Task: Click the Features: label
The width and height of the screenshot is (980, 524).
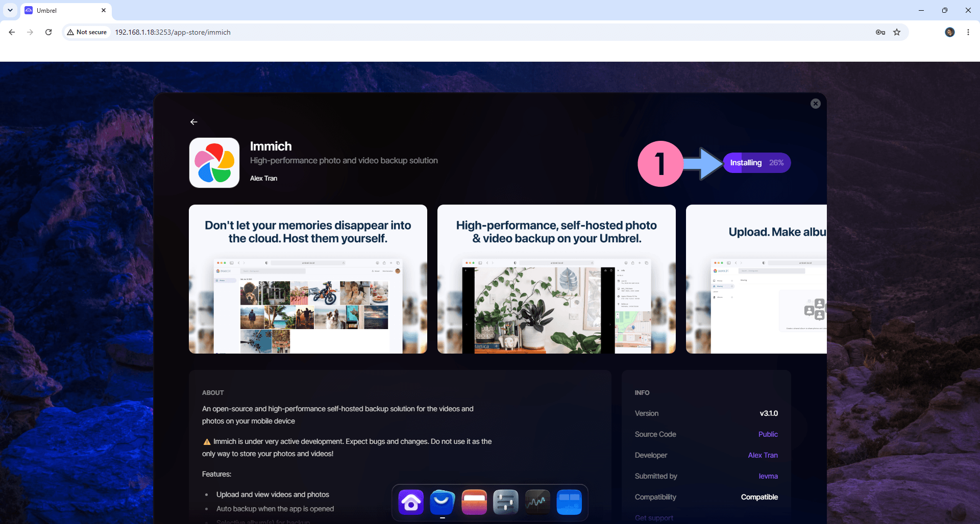Action: [x=216, y=474]
